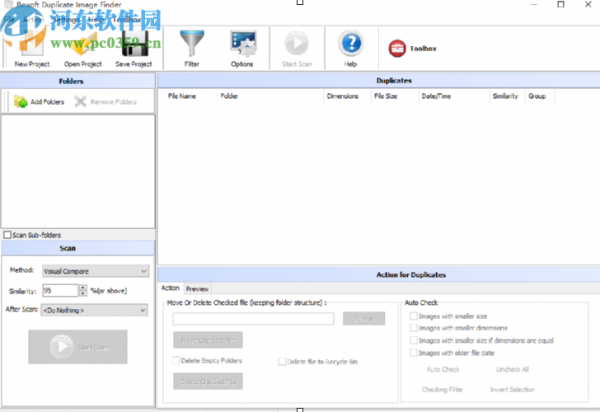Viewport: 600px width, 412px height.
Task: Check Images with smaller dimensions
Action: tap(413, 328)
